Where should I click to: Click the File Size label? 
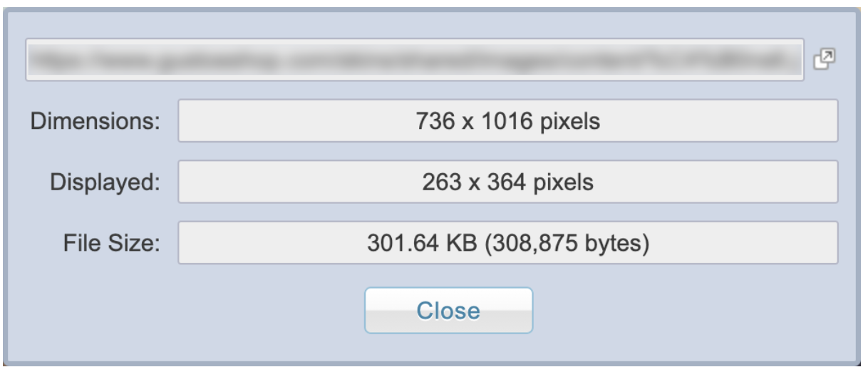113,244
